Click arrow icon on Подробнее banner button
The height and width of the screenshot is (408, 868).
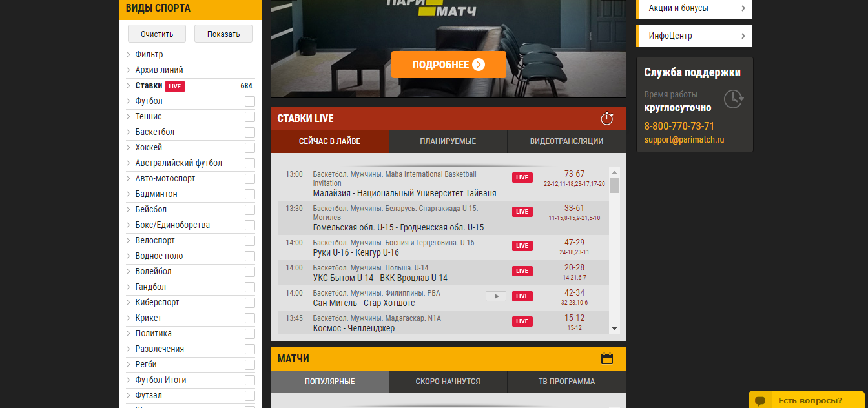pos(479,65)
